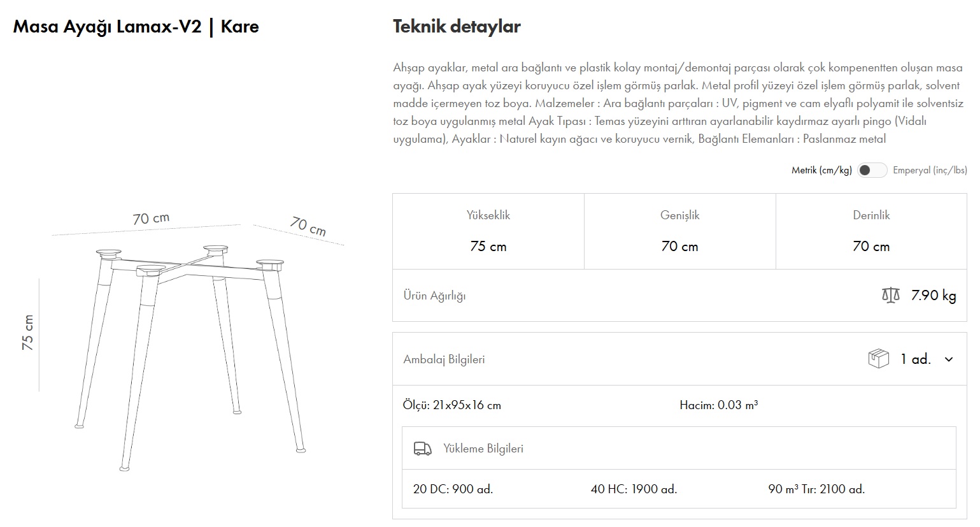
Task: Click the Metrik (cm/kg) unit label
Action: [821, 170]
